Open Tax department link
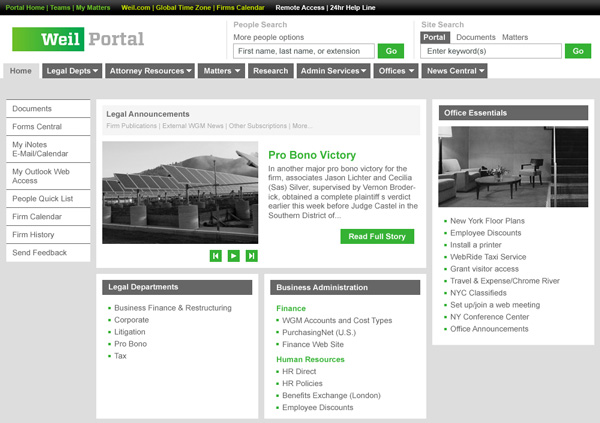This screenshot has width=600, height=423. tap(120, 356)
